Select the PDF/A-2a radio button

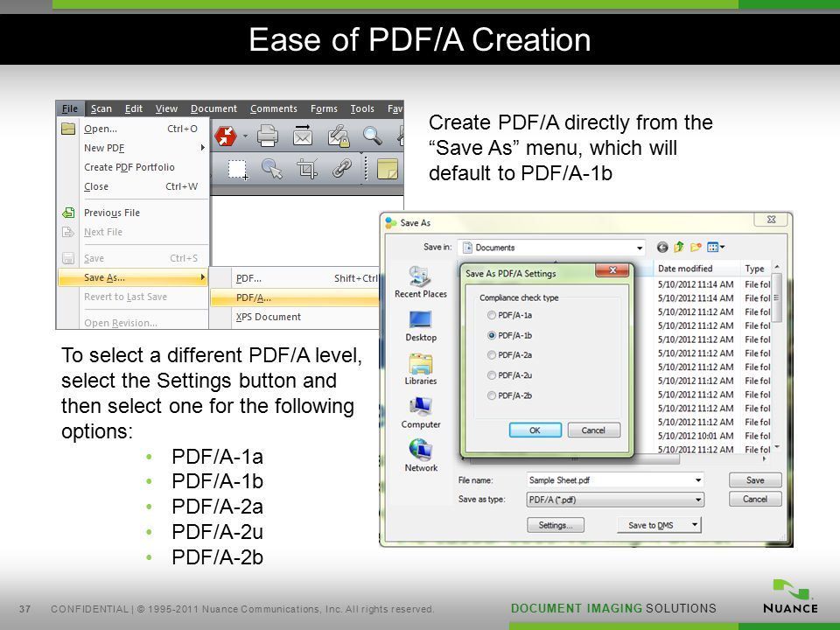[x=491, y=354]
